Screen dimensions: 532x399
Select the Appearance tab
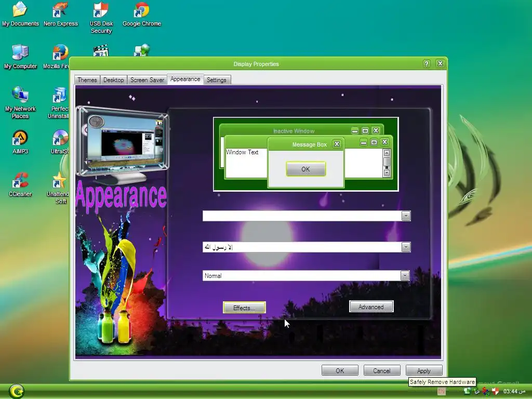tap(185, 79)
